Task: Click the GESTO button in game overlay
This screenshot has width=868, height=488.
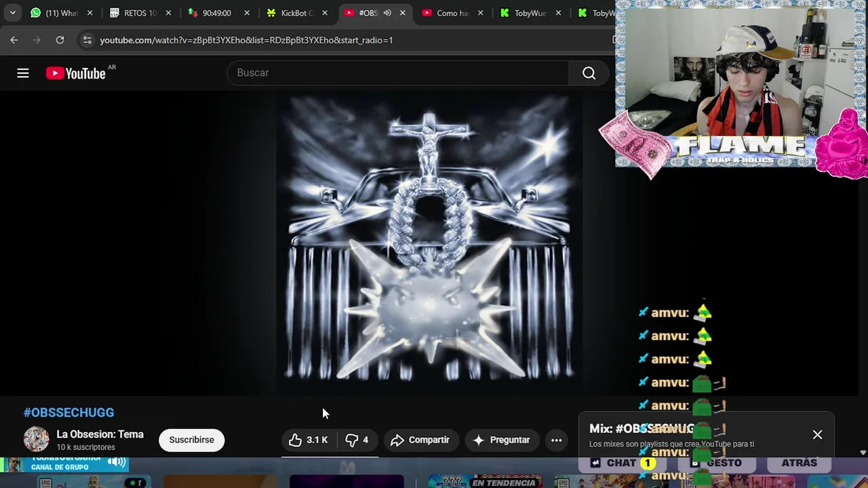Action: pos(717,463)
